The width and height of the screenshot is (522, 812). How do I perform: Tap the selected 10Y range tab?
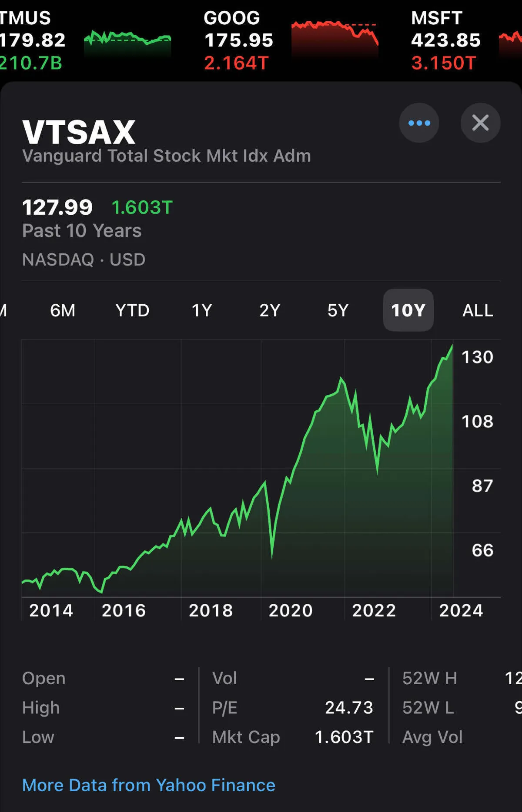tap(408, 310)
